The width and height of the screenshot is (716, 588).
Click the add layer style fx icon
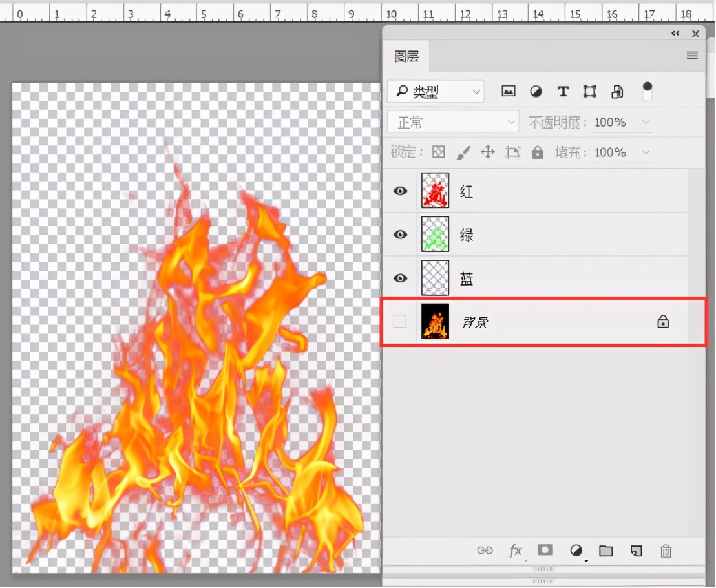click(x=515, y=551)
